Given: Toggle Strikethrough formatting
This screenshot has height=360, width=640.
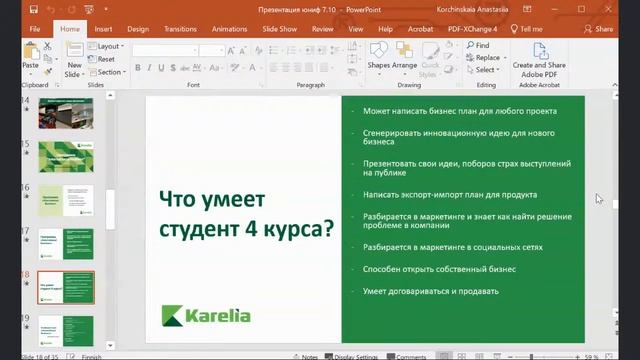Looking at the screenshot, I should point(185,68).
